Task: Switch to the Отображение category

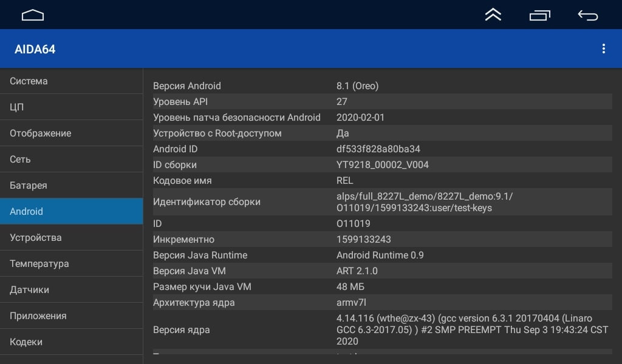Action: point(71,133)
